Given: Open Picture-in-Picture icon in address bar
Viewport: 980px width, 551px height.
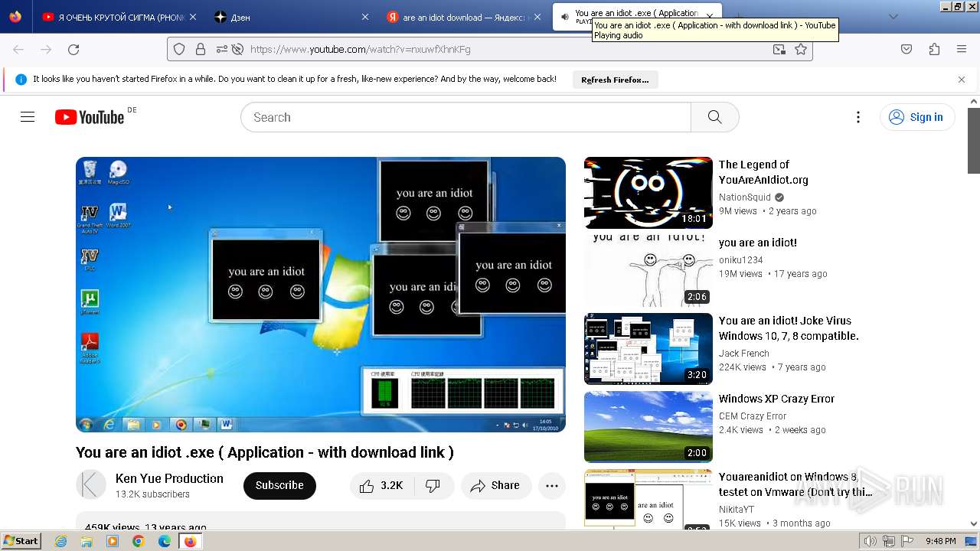Looking at the screenshot, I should tap(779, 49).
